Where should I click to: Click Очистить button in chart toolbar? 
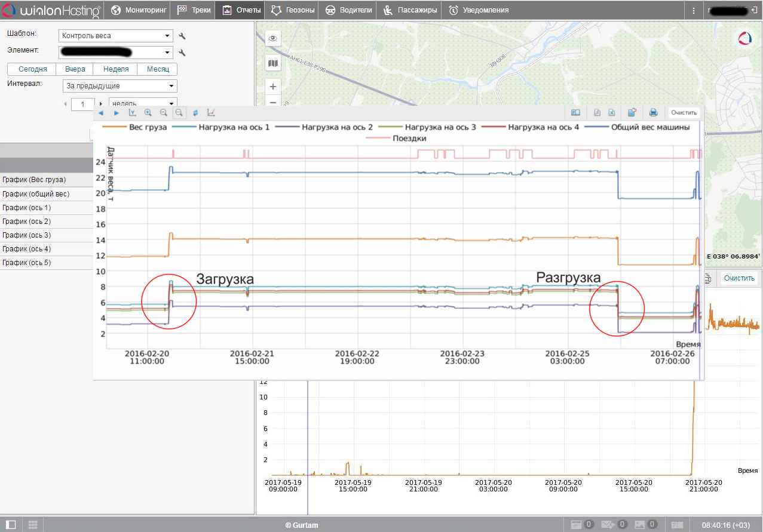click(x=684, y=112)
